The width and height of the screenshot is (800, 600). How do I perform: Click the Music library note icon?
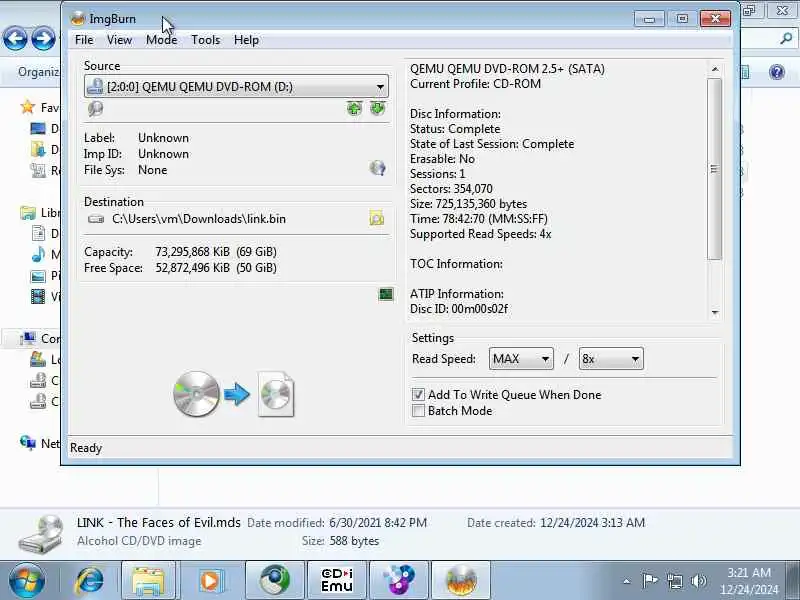[38, 254]
